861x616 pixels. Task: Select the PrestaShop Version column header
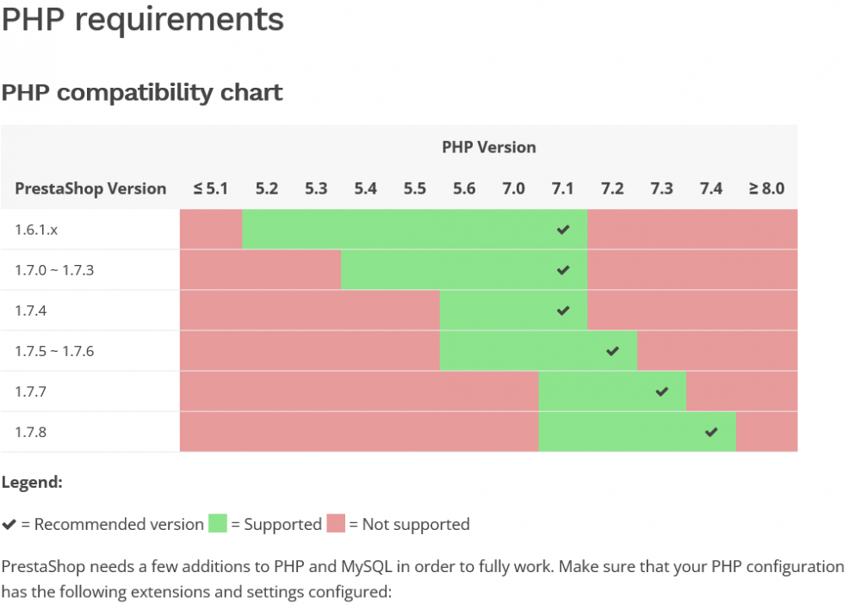90,188
